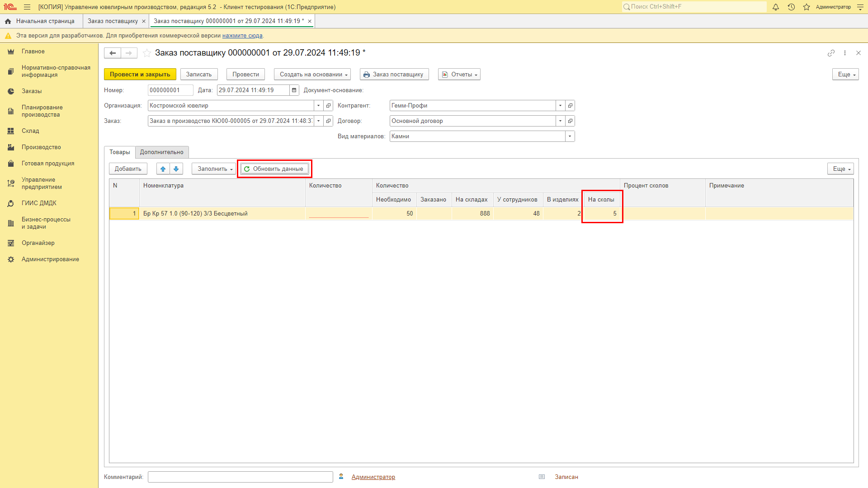The width and height of the screenshot is (868, 488).
Task: Open Создать на основании dropdown
Action: (x=313, y=75)
